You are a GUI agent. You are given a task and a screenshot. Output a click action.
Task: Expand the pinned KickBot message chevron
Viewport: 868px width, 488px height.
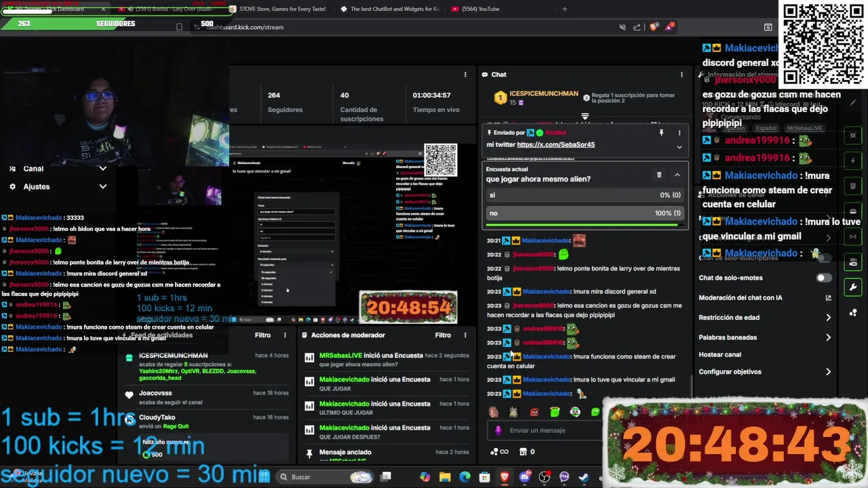pyautogui.click(x=679, y=146)
